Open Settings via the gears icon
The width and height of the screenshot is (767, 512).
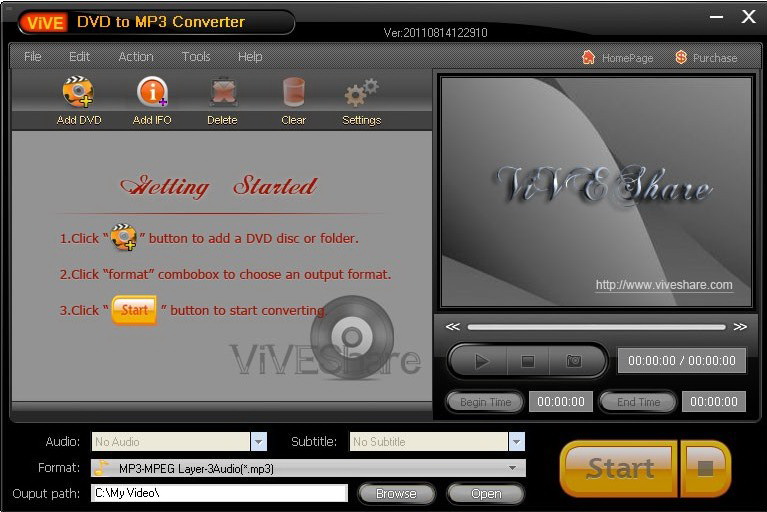pos(361,92)
